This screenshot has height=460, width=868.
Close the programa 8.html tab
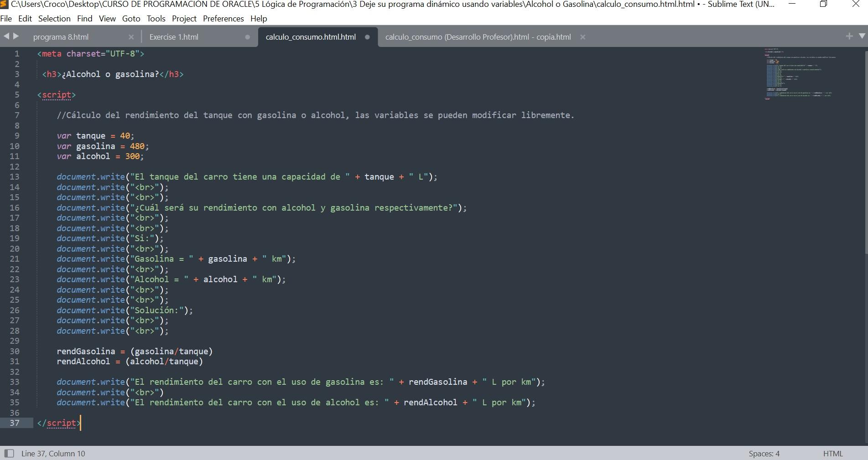pyautogui.click(x=131, y=37)
